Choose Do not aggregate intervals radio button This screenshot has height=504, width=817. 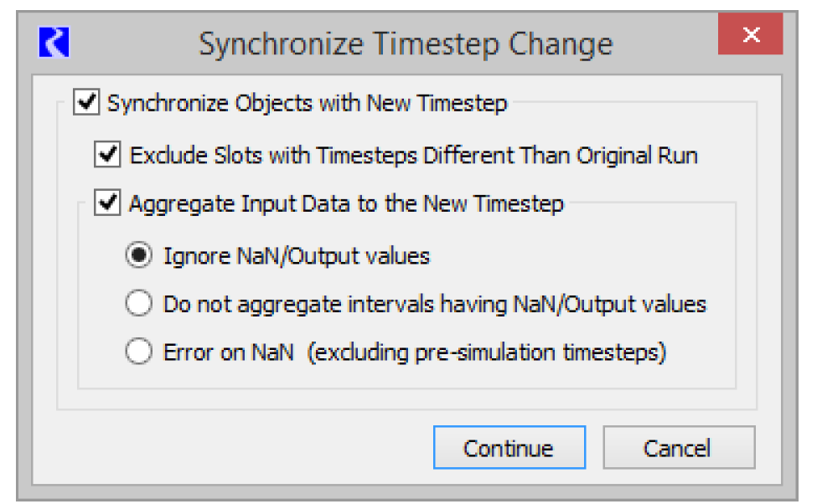[138, 304]
